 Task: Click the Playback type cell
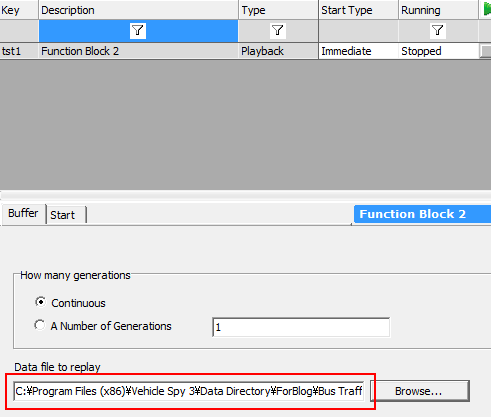point(278,51)
